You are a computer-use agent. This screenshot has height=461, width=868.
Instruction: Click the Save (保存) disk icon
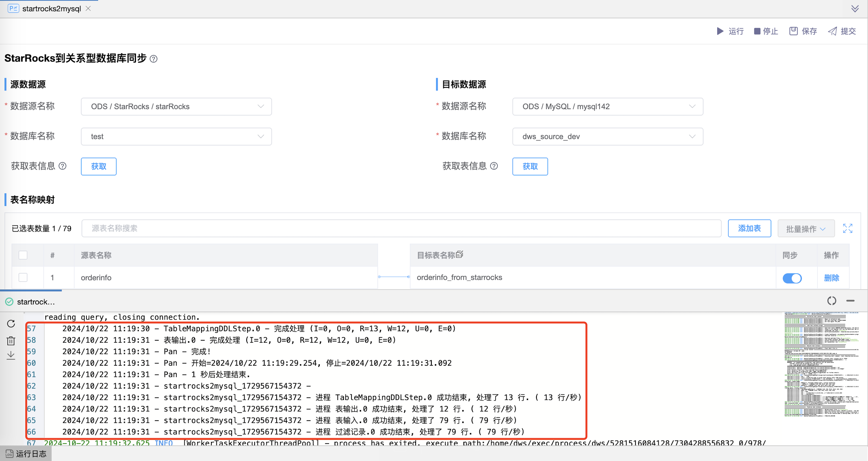[793, 31]
